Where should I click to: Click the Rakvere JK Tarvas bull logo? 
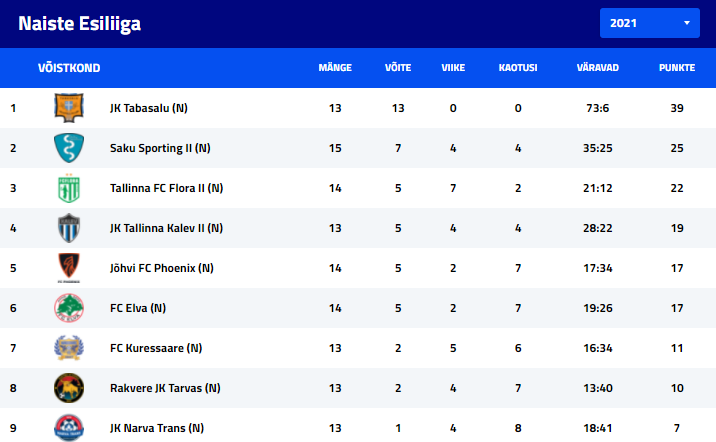69,388
